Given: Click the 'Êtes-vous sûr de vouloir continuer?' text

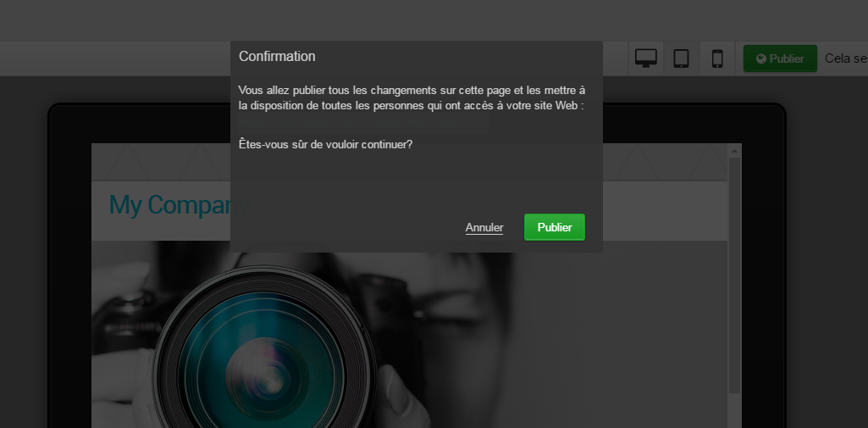Looking at the screenshot, I should click(x=325, y=145).
